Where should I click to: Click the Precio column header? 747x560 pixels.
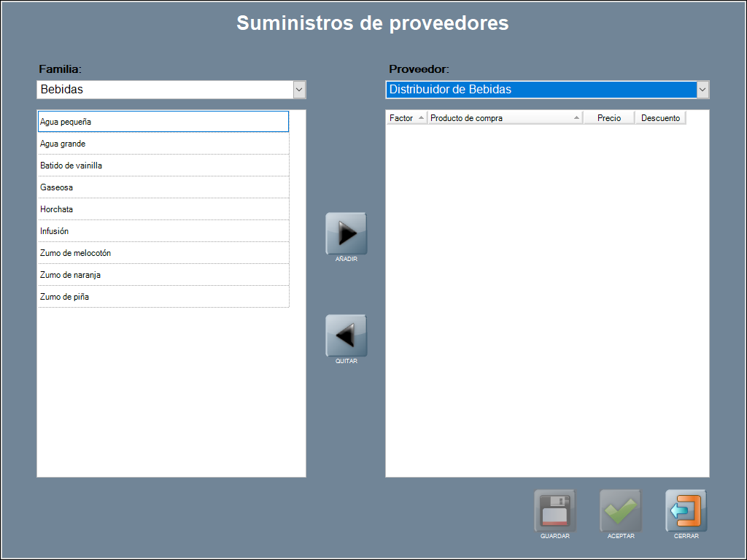(x=609, y=118)
